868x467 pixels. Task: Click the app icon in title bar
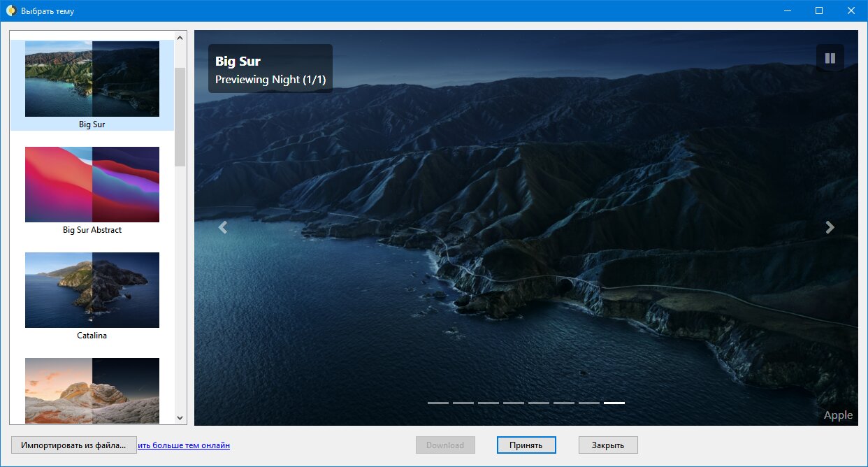tap(11, 11)
